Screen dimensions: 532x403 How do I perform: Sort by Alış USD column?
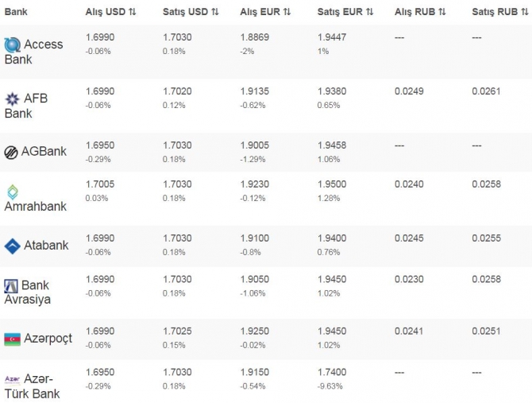point(110,13)
